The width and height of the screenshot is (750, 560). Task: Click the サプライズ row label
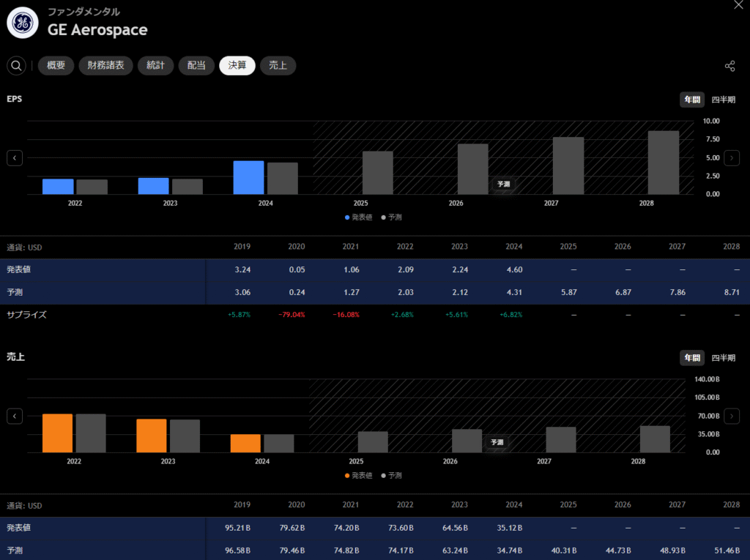(x=27, y=315)
